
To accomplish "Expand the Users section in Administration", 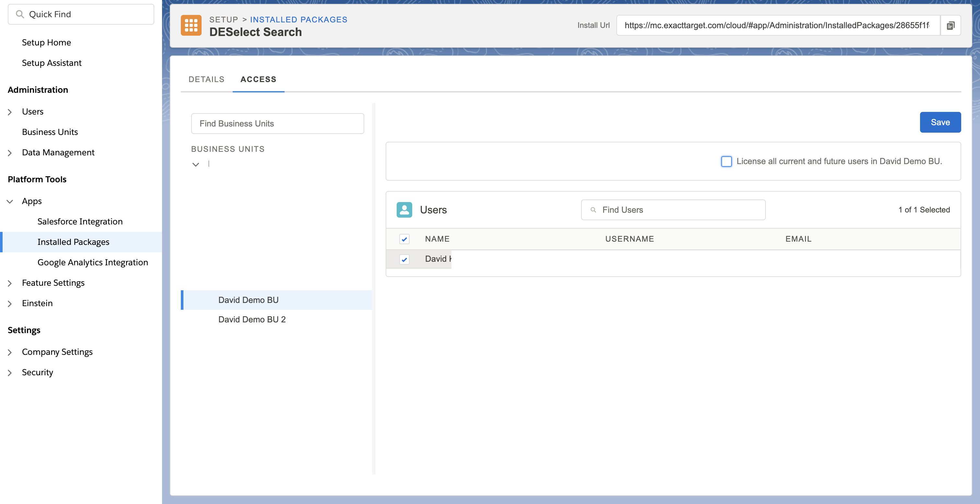I will 10,112.
